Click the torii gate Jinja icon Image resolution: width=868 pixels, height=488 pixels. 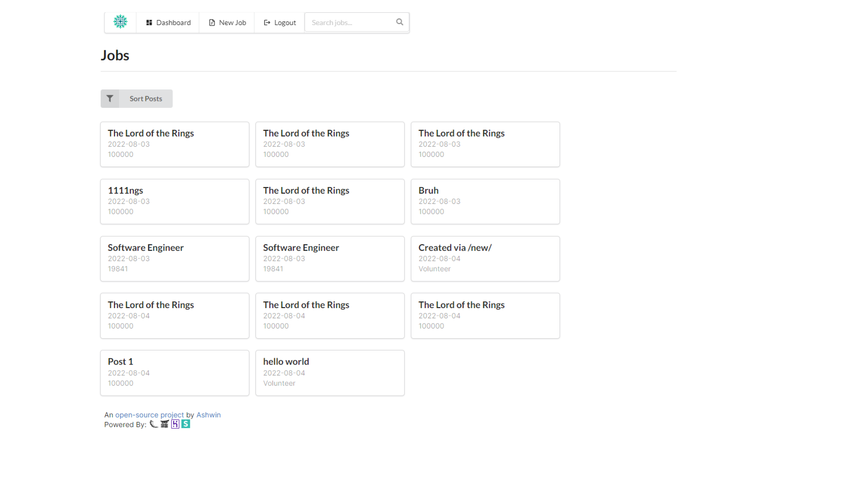tap(164, 424)
